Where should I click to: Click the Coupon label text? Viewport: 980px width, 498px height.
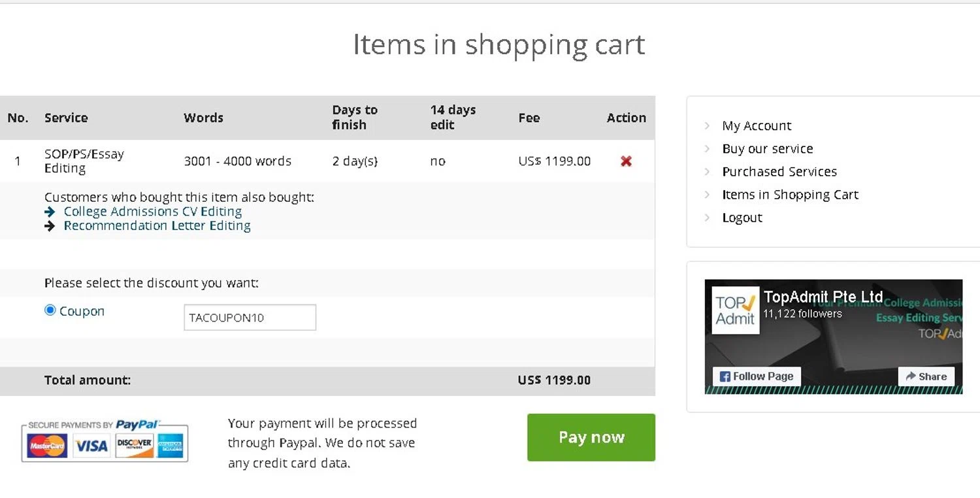[82, 311]
